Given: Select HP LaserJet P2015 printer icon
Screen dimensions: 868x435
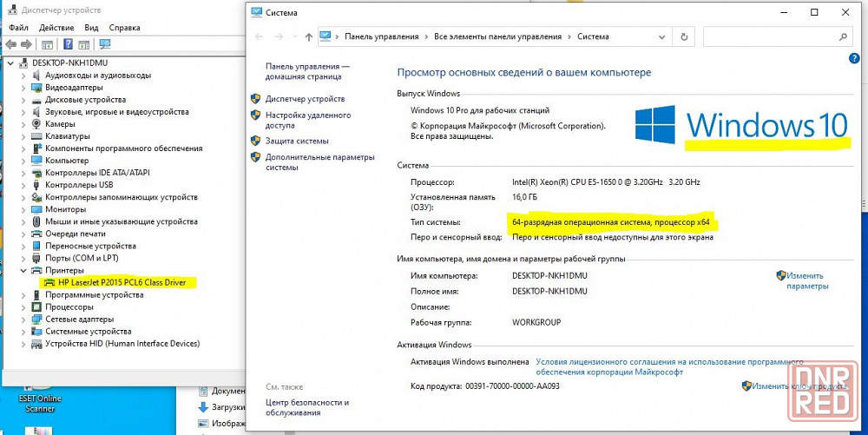Looking at the screenshot, I should [x=49, y=282].
